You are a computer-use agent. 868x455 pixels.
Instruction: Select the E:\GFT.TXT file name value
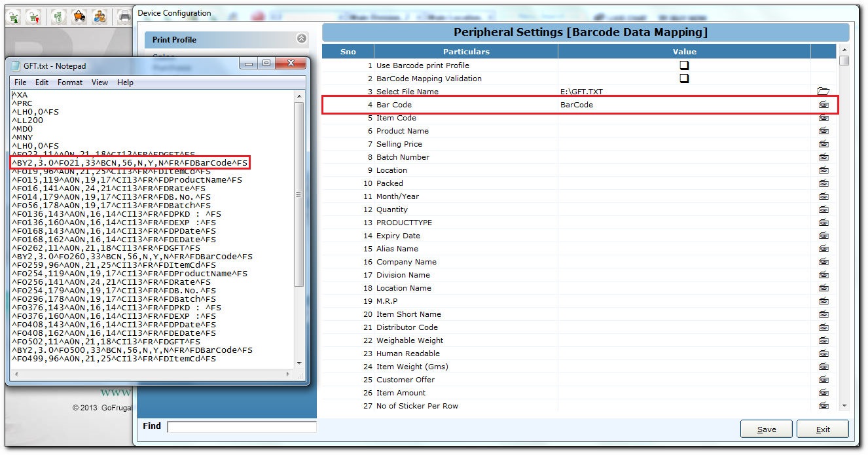click(x=582, y=92)
